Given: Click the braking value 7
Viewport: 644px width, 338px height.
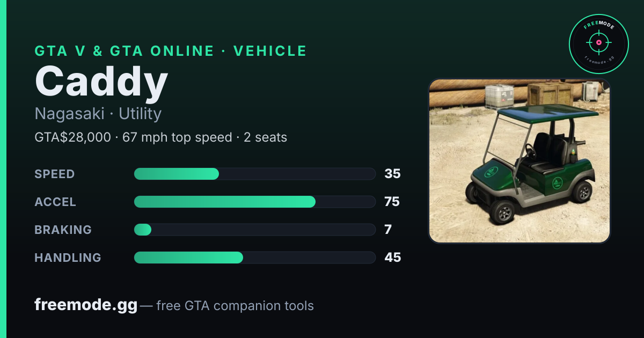Looking at the screenshot, I should pos(388,230).
